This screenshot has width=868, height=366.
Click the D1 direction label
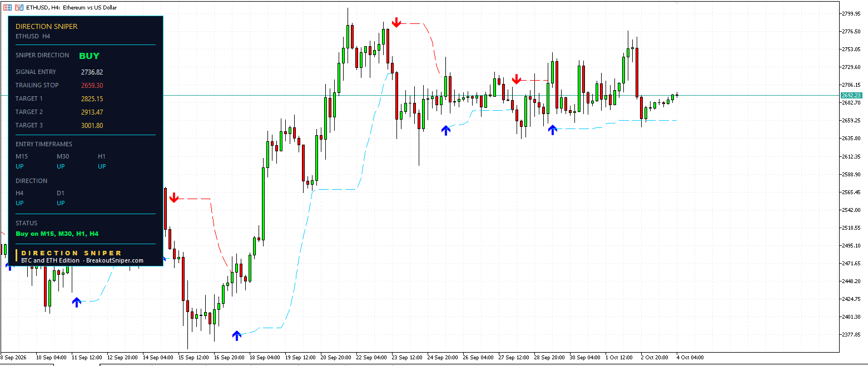(x=61, y=193)
